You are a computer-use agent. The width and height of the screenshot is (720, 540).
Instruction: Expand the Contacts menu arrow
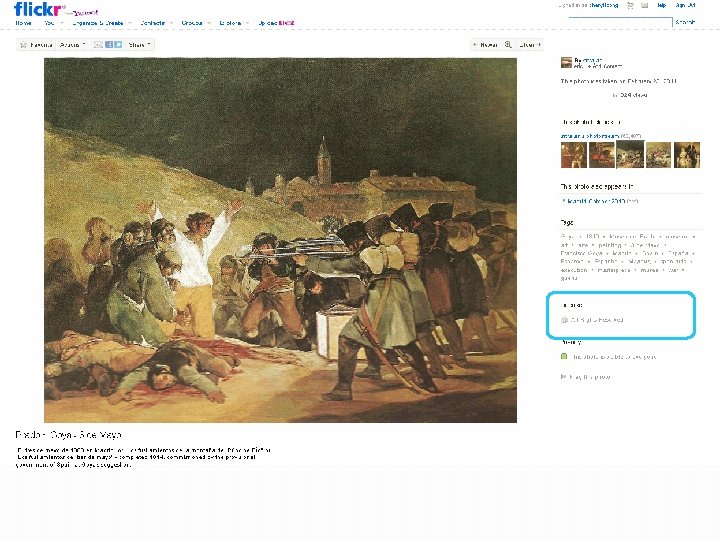coord(171,22)
